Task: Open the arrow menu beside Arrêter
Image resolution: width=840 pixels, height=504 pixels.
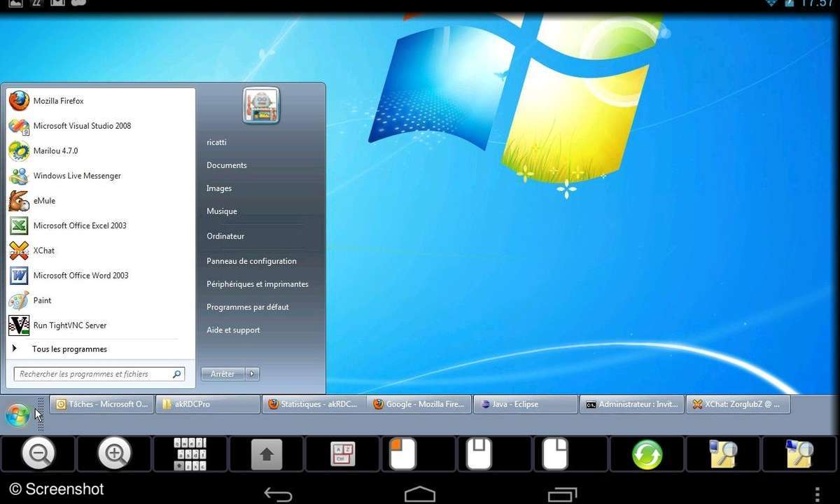Action: click(253, 374)
